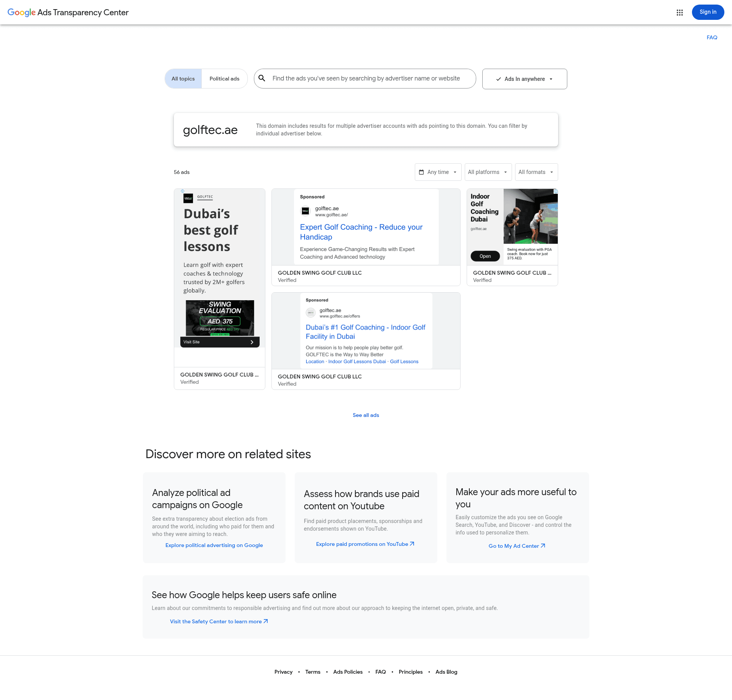Click the Golf Lessons sitelink
The height and width of the screenshot is (700, 732).
404,362
